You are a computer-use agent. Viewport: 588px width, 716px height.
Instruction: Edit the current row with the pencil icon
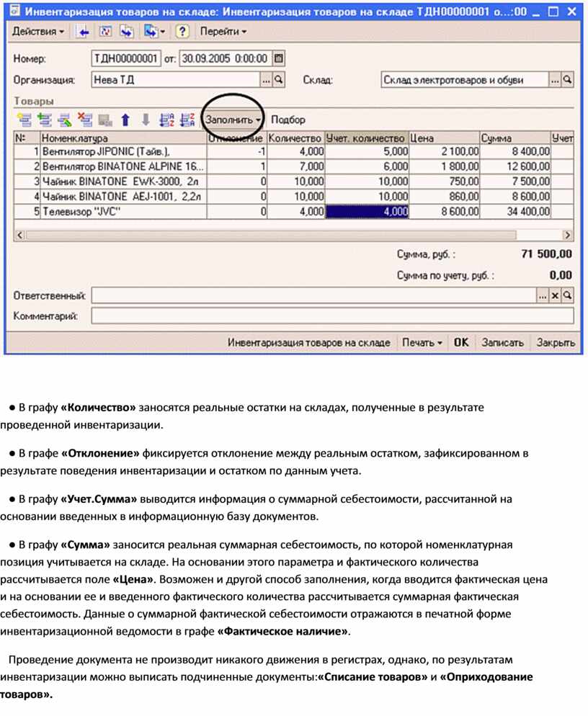[x=64, y=120]
